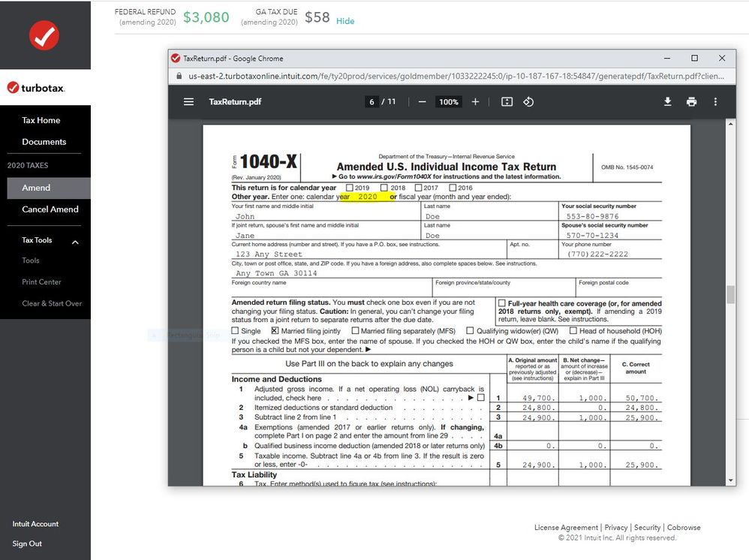
Task: Check the NOL carryback box on line 1
Action: click(481, 398)
